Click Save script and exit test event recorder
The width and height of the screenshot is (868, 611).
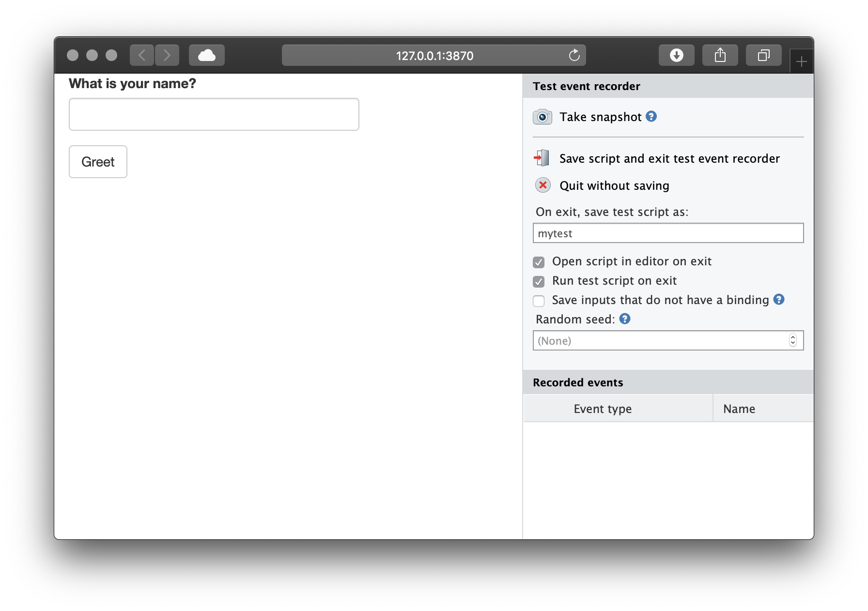[x=669, y=159]
